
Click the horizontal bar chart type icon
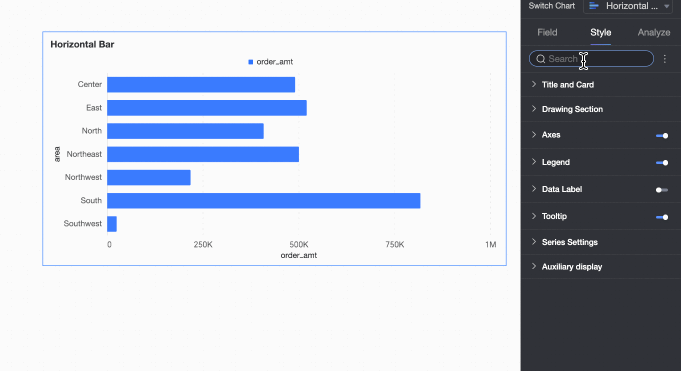pos(594,6)
